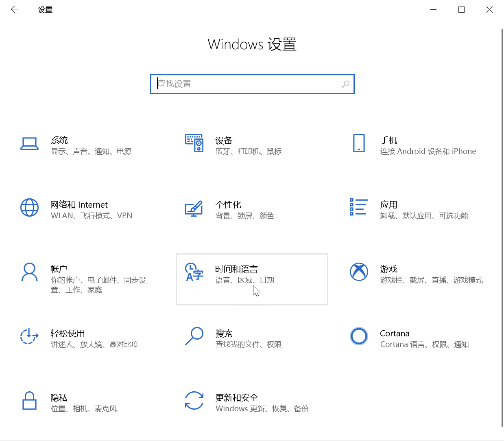The width and height of the screenshot is (504, 441).
Task: Click the 卸载、默认应用、可选功能 description
Action: pos(424,216)
